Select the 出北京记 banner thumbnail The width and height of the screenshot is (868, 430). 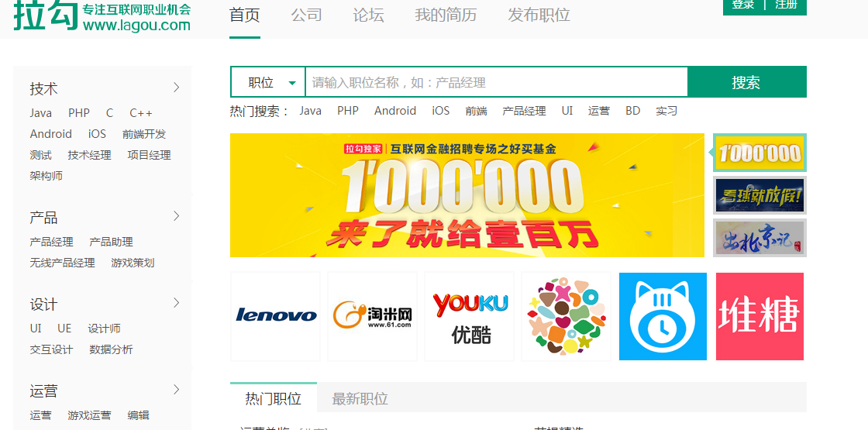click(759, 238)
